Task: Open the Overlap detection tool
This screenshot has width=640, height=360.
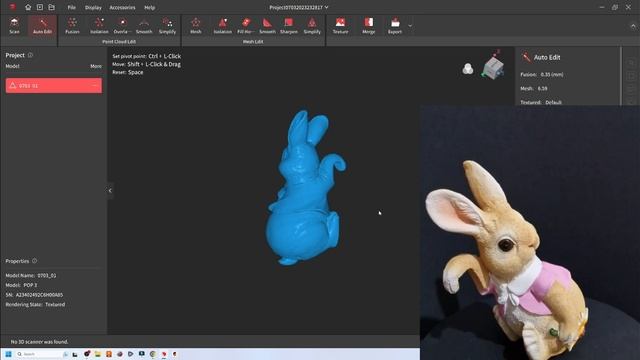Action: tap(122, 26)
